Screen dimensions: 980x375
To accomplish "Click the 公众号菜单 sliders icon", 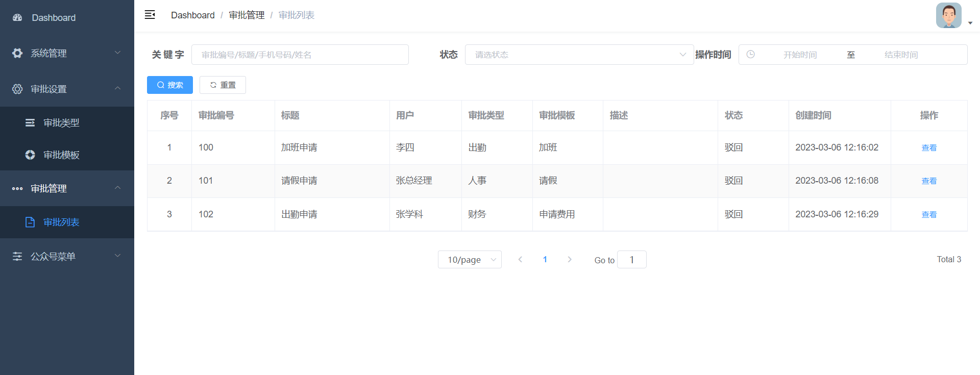I will click(17, 256).
